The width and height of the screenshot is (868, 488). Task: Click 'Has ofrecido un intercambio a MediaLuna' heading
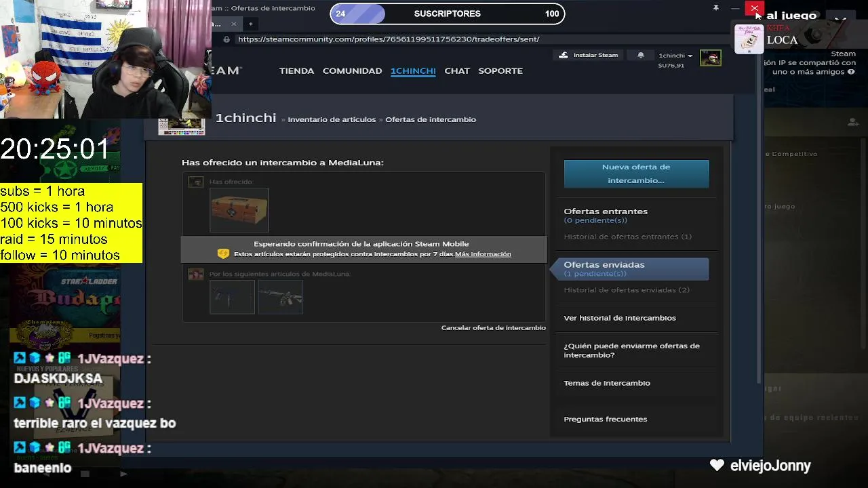pos(282,163)
